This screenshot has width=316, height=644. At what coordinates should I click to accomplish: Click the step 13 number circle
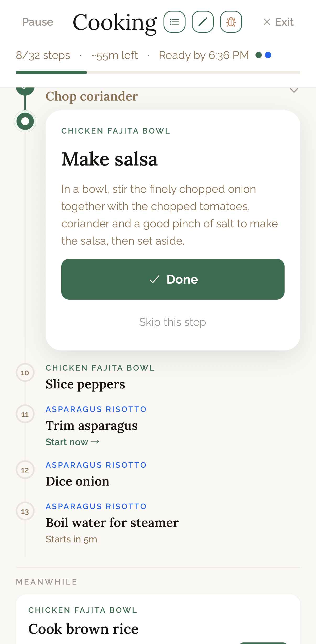(x=25, y=511)
